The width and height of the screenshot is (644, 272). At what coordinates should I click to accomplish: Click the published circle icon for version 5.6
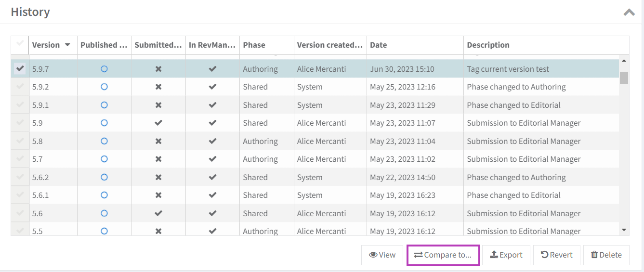click(104, 213)
